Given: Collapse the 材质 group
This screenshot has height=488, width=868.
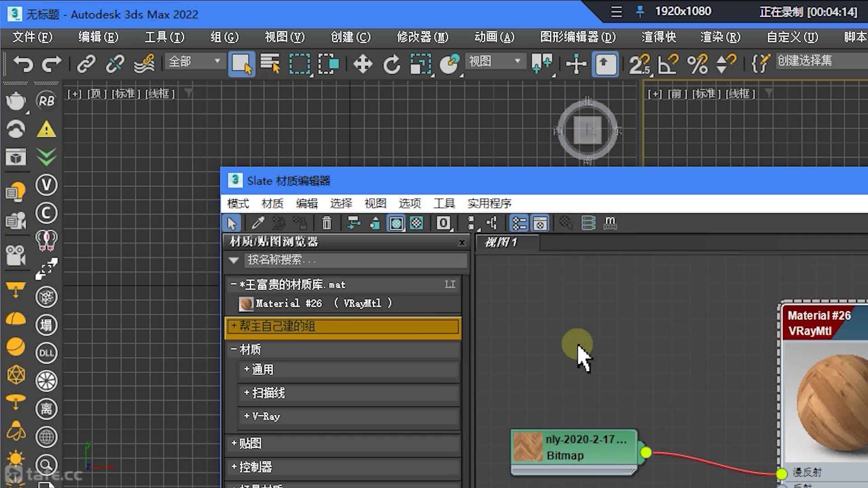Looking at the screenshot, I should coord(234,349).
